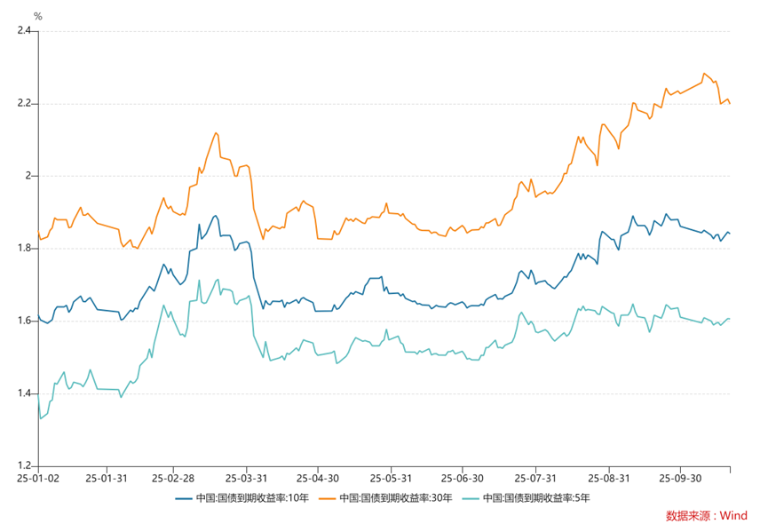The height and width of the screenshot is (532, 768).
Task: Click the 2.4 y-axis tick label
Action: click(x=24, y=31)
